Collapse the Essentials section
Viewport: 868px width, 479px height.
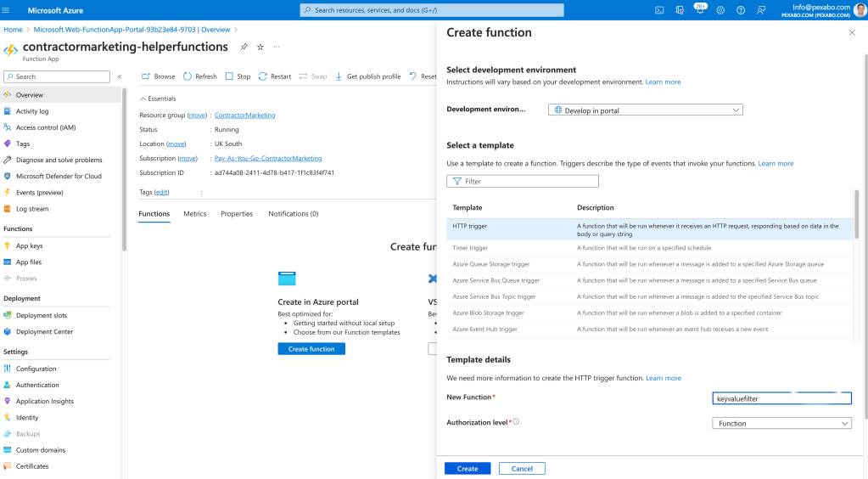pyautogui.click(x=158, y=99)
